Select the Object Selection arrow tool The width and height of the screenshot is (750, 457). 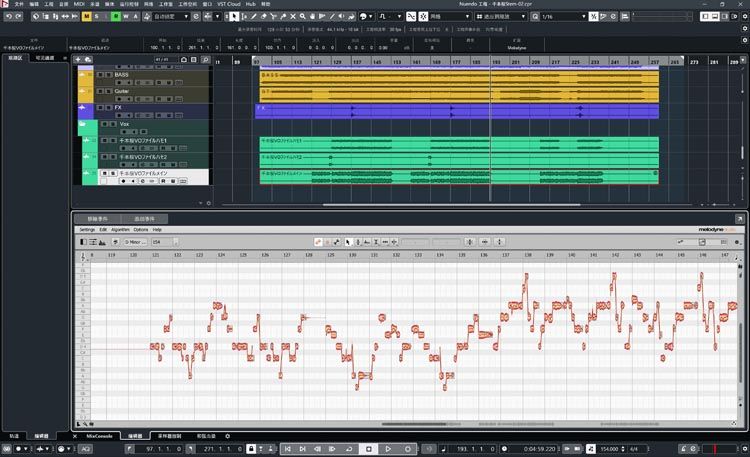[234, 16]
